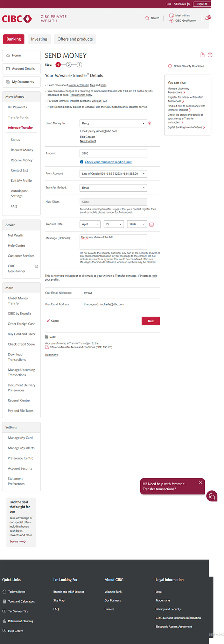Open Contact List in sidebar

pos(19,171)
